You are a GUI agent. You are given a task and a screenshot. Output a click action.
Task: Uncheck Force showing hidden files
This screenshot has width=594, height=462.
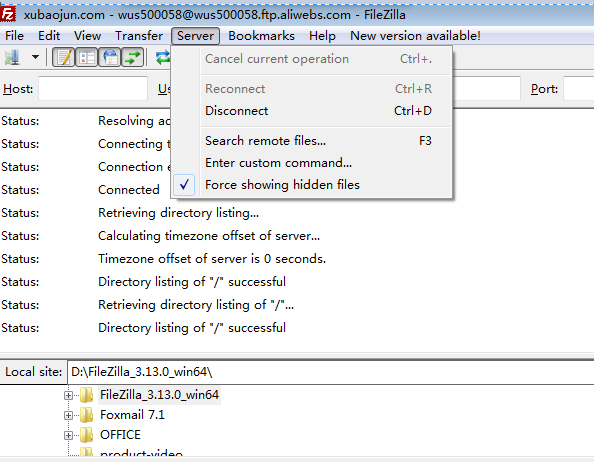311,185
